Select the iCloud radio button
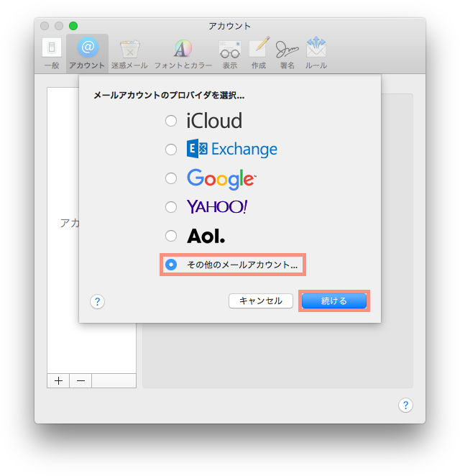 tap(171, 121)
